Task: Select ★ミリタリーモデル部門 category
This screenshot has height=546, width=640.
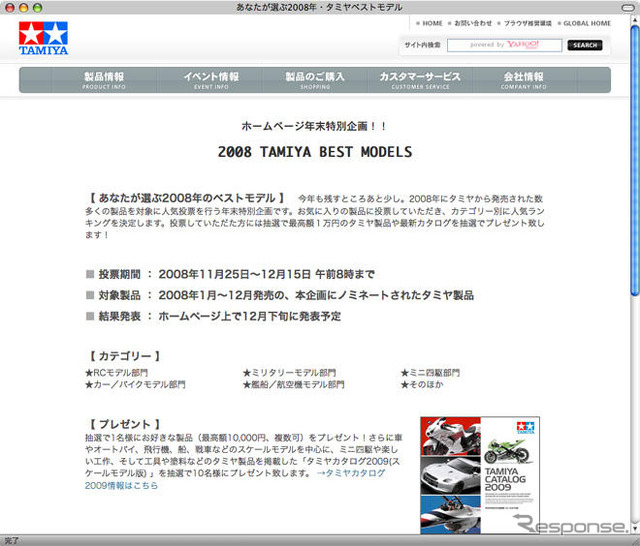Action: pos(289,373)
